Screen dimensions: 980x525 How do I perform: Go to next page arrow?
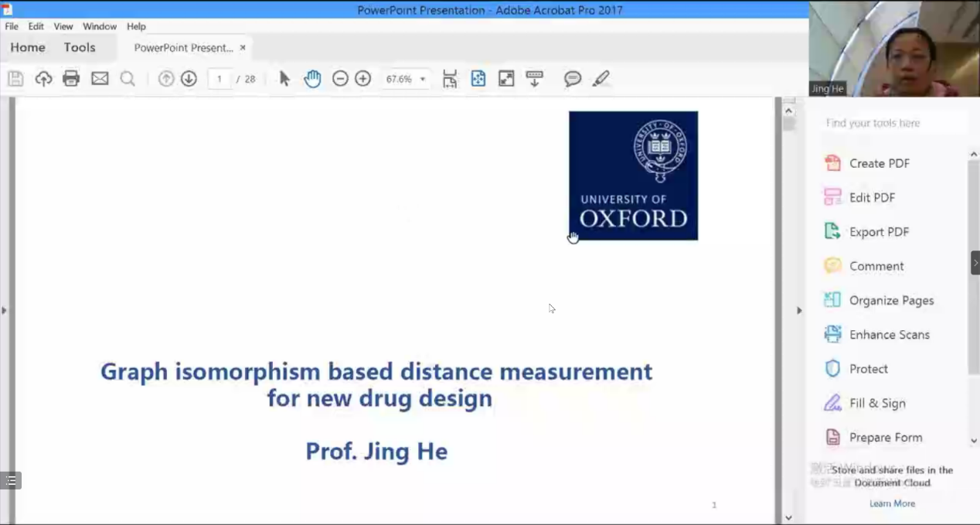pyautogui.click(x=189, y=78)
